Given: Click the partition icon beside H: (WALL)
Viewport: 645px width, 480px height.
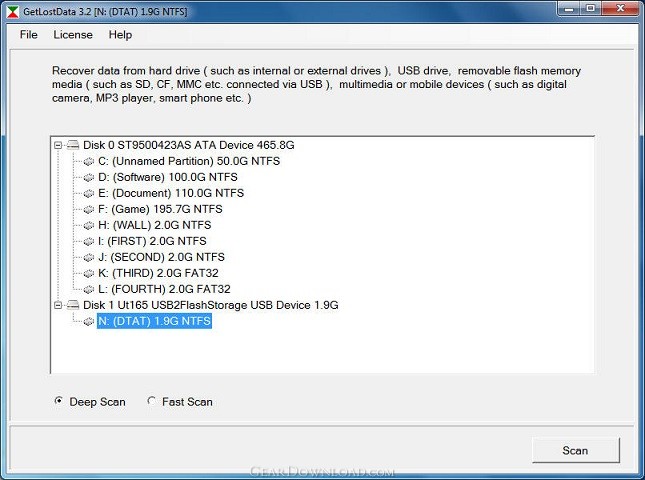Looking at the screenshot, I should click(88, 225).
